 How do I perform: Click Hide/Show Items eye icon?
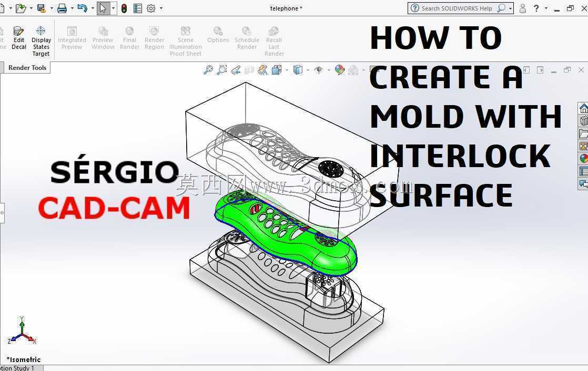[319, 70]
